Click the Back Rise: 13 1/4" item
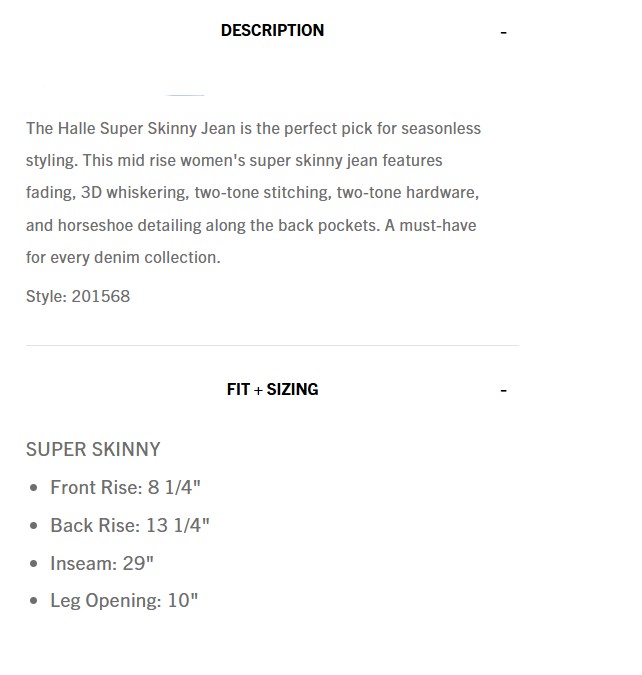Image resolution: width=642 pixels, height=675 pixels. tap(130, 525)
